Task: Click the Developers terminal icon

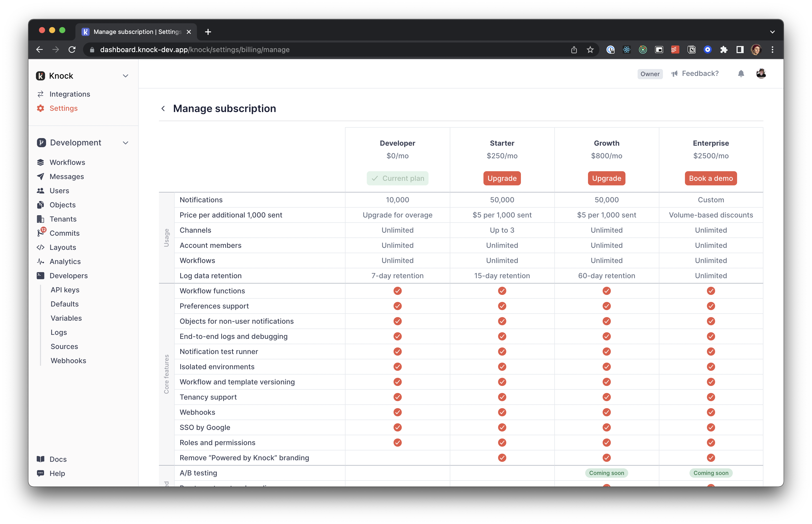Action: [40, 276]
